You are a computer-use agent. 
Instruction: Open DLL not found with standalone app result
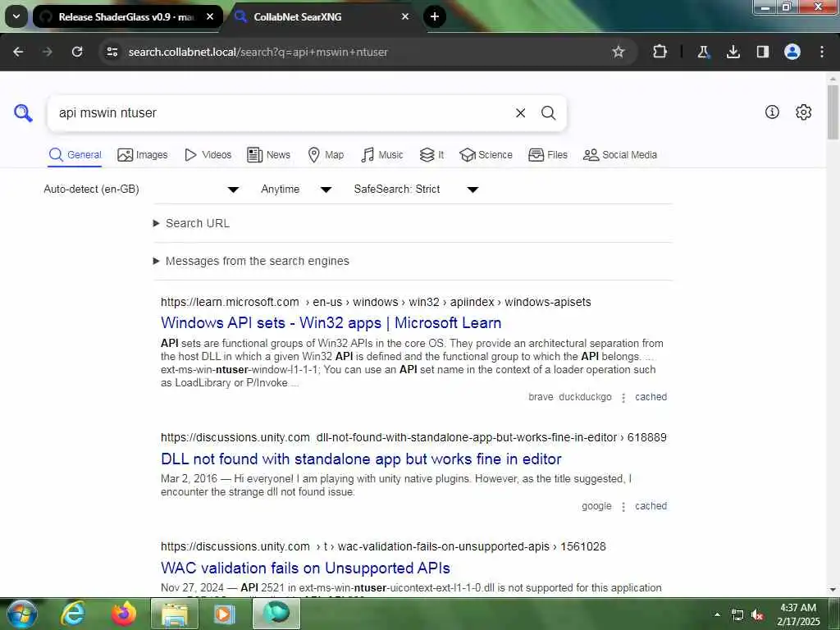[361, 459]
